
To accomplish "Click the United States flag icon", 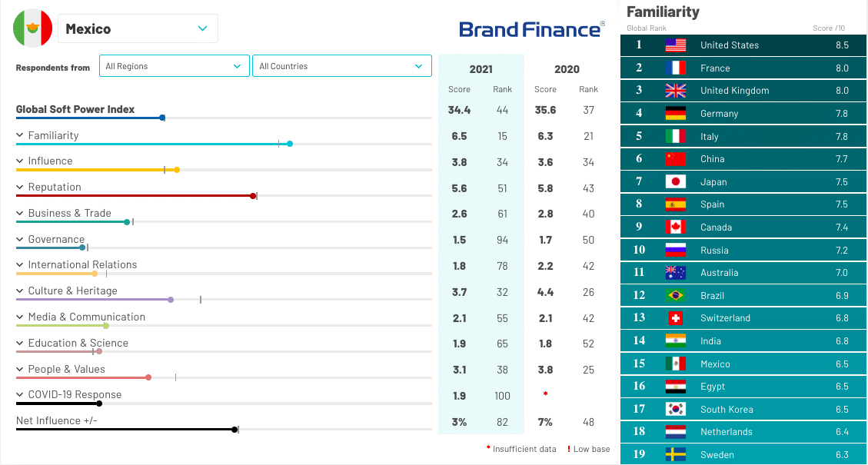I will click(675, 45).
